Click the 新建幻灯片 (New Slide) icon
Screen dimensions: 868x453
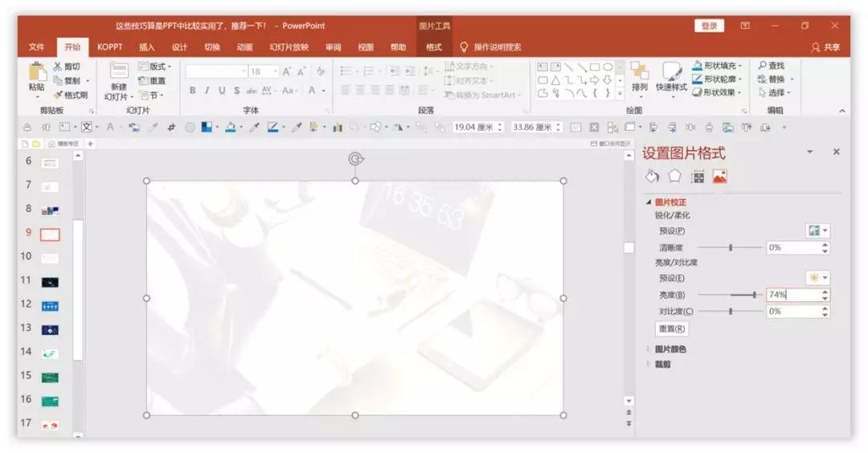click(x=118, y=71)
